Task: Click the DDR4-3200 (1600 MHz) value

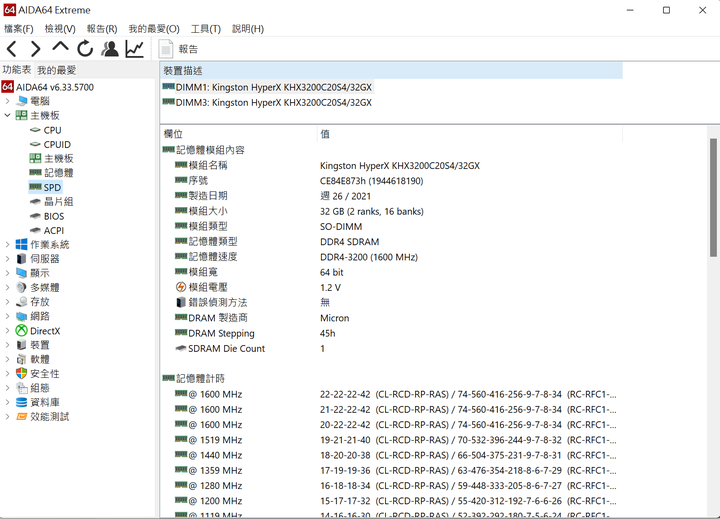Action: [369, 257]
